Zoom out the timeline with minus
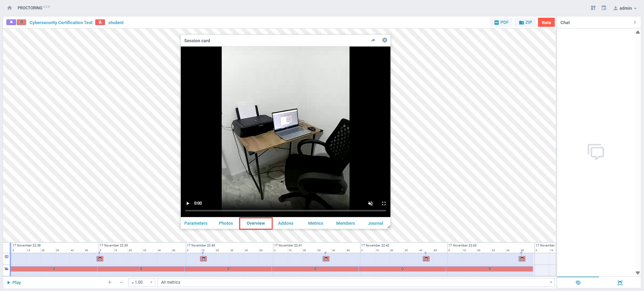The image size is (644, 291). (121, 283)
